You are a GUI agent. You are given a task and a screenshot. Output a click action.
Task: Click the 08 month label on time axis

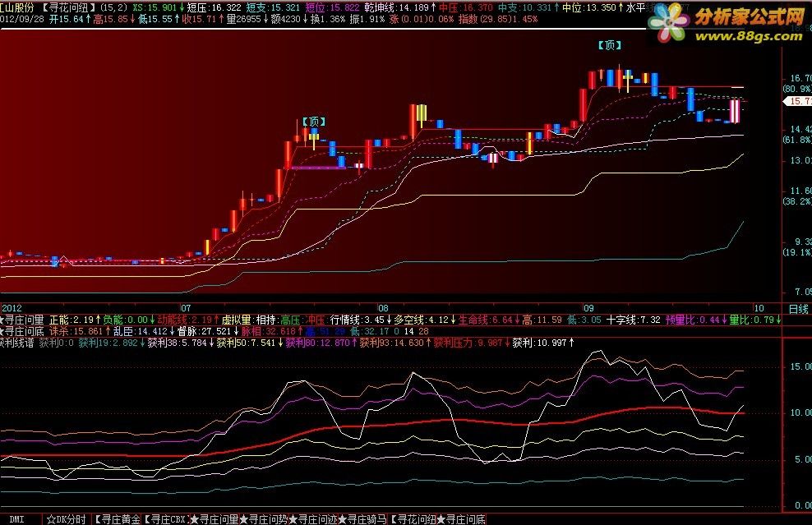[383, 308]
